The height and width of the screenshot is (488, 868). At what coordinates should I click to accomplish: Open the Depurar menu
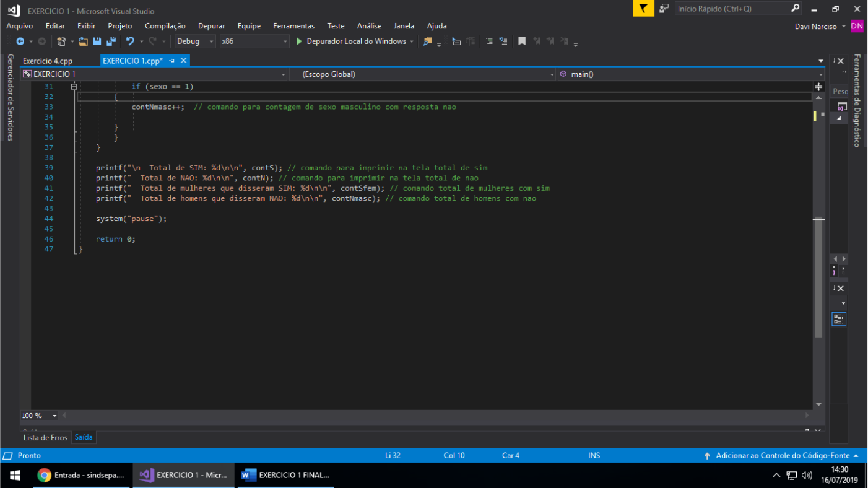pyautogui.click(x=211, y=26)
